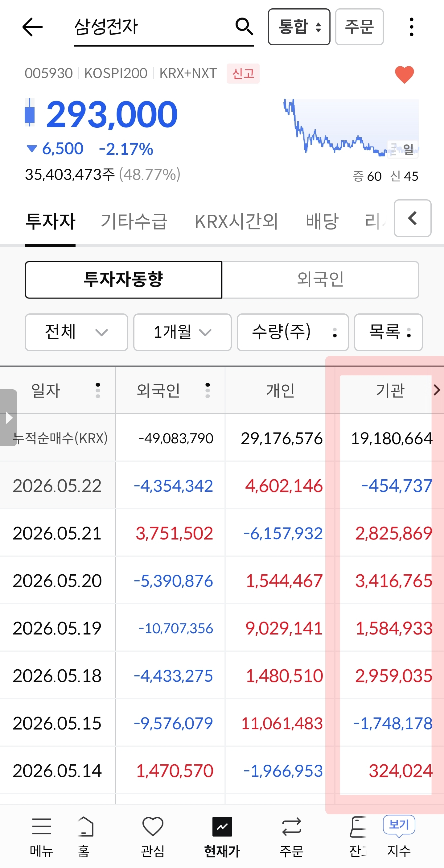Tap the 일자 column header
The image size is (444, 868).
pos(45,390)
